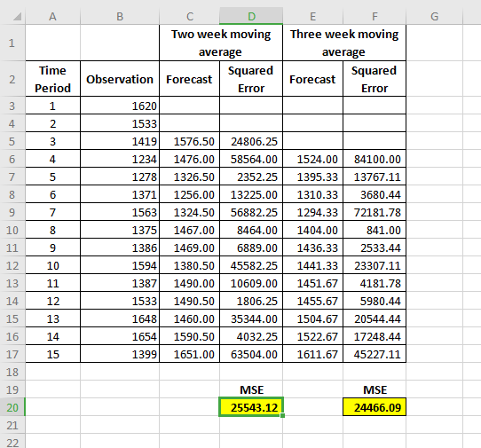Select column E header

[x=312, y=16]
